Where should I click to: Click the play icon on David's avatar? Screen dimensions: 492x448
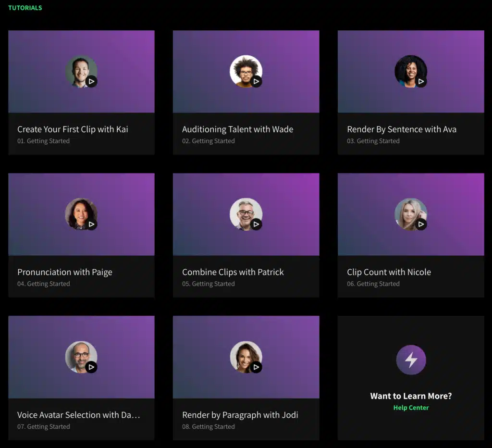(91, 367)
